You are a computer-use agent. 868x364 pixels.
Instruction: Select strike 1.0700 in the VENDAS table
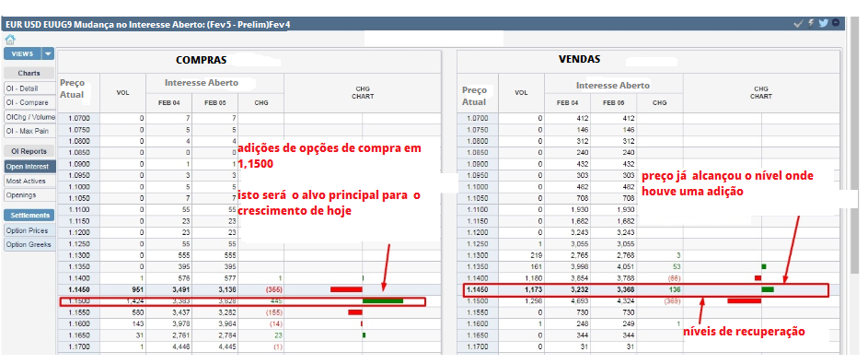[477, 118]
